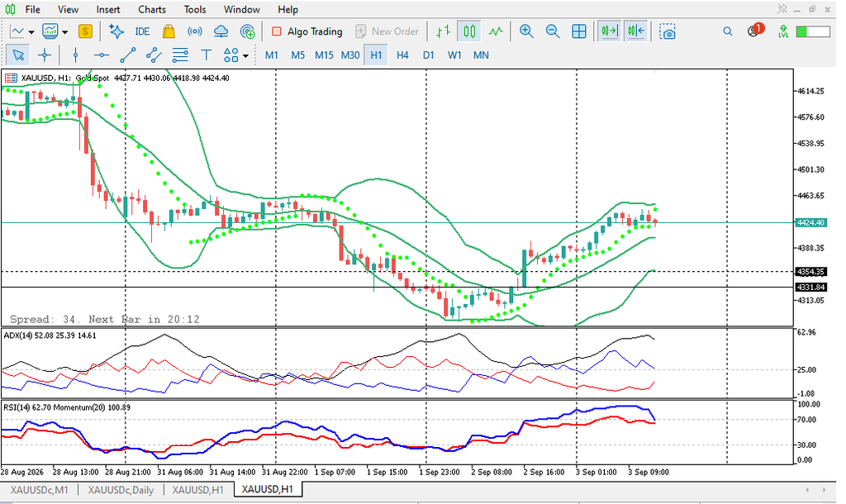Expand the new chart dropdown arrow

coord(31,32)
